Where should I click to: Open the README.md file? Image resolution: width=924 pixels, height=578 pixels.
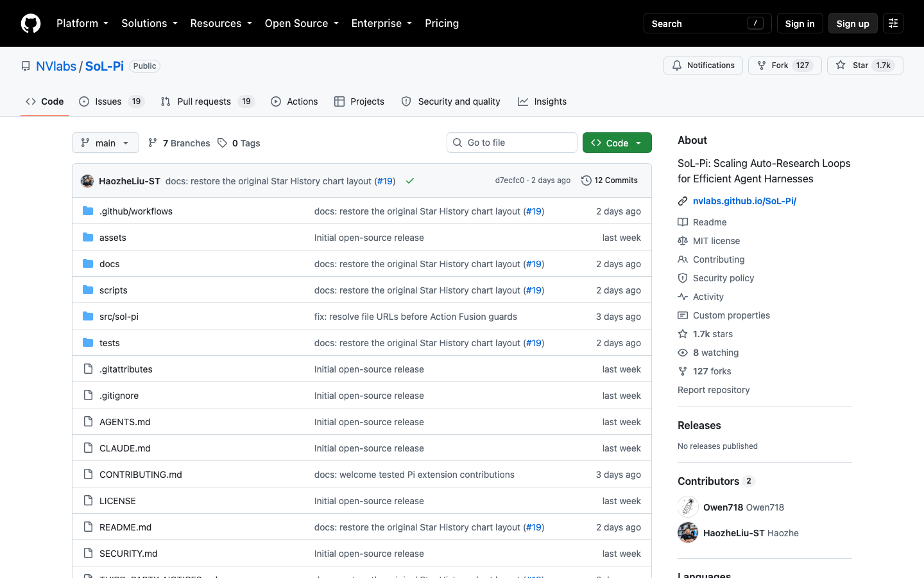[125, 527]
